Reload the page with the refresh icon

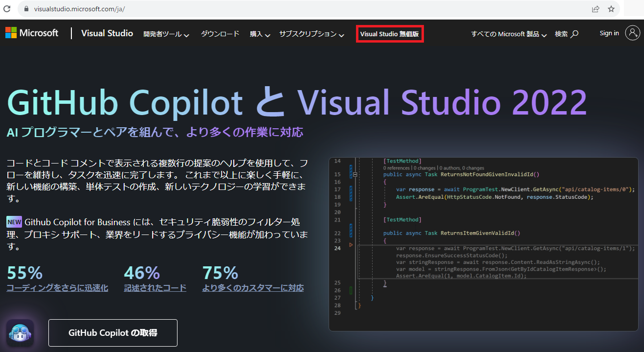[x=7, y=9]
